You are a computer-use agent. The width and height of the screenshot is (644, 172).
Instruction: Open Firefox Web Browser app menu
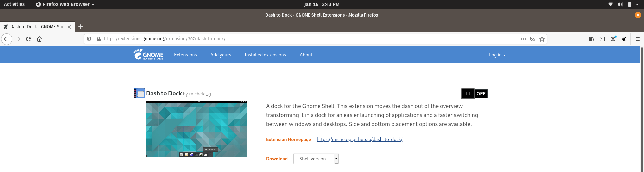[65, 4]
